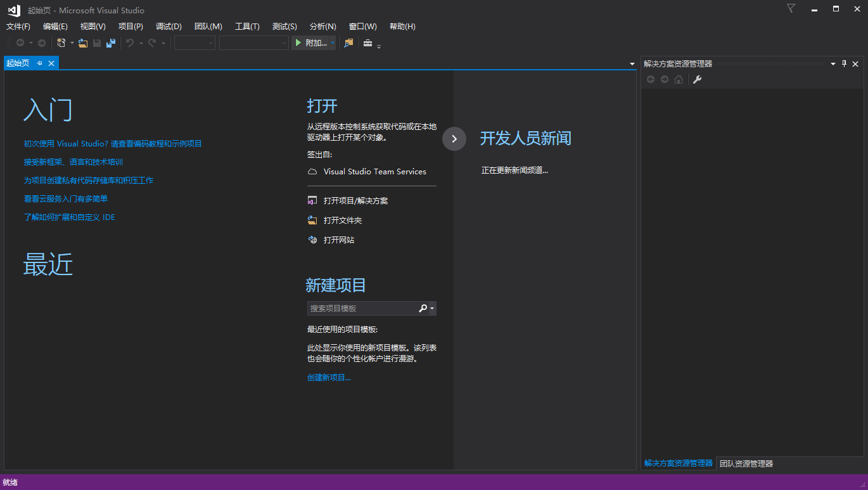Click the New Project toolbar icon
This screenshot has height=490, width=868.
[x=61, y=42]
